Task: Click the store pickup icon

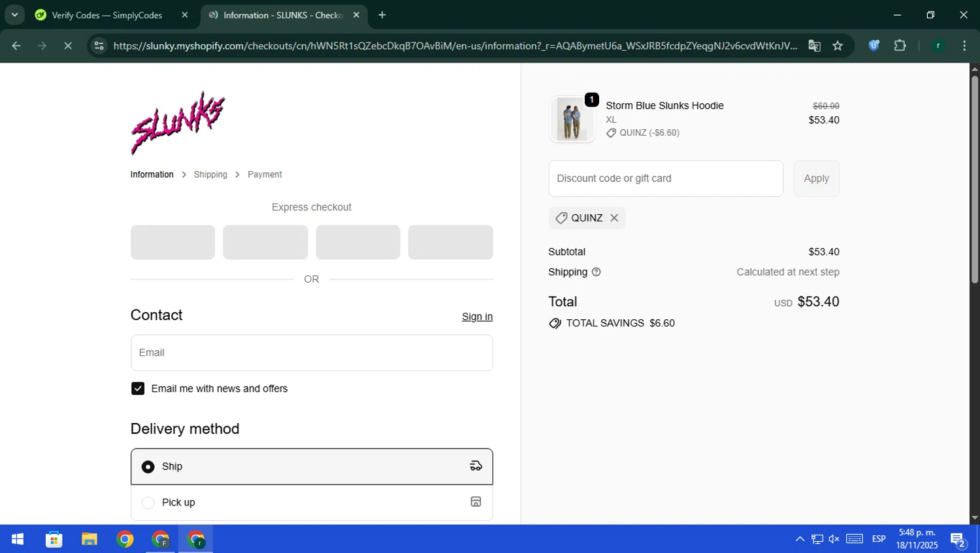Action: 476,501
